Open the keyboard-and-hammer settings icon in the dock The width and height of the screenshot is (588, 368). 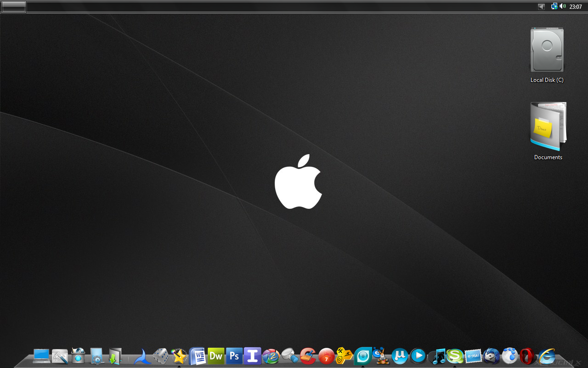tap(60, 356)
